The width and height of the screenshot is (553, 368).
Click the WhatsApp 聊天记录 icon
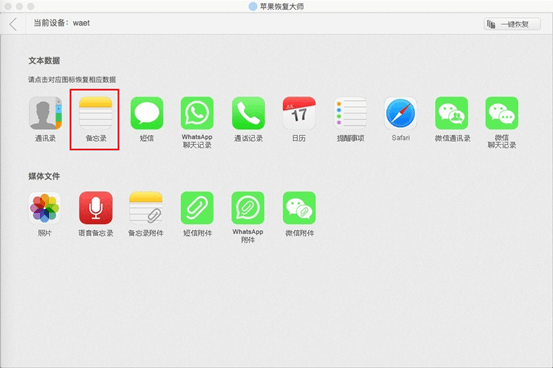click(x=197, y=113)
